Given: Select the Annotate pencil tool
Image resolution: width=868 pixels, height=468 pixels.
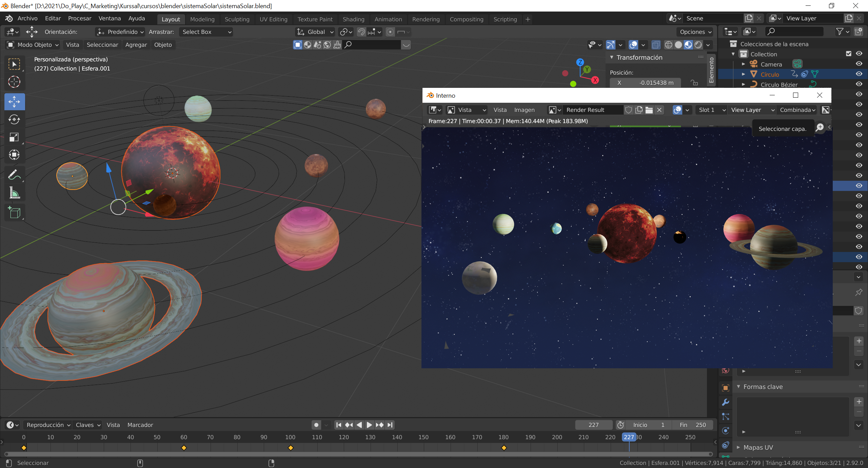Looking at the screenshot, I should click(x=14, y=175).
